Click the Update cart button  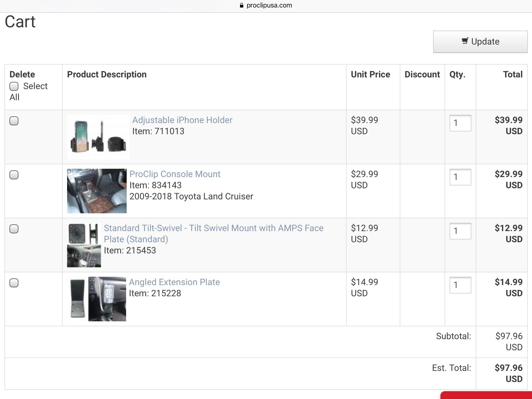pyautogui.click(x=480, y=42)
